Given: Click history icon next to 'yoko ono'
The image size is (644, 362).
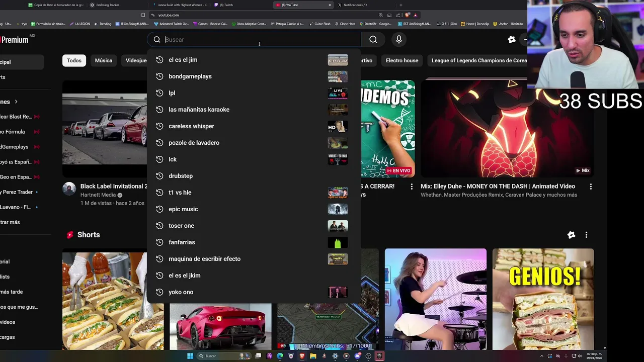Looking at the screenshot, I should [159, 292].
